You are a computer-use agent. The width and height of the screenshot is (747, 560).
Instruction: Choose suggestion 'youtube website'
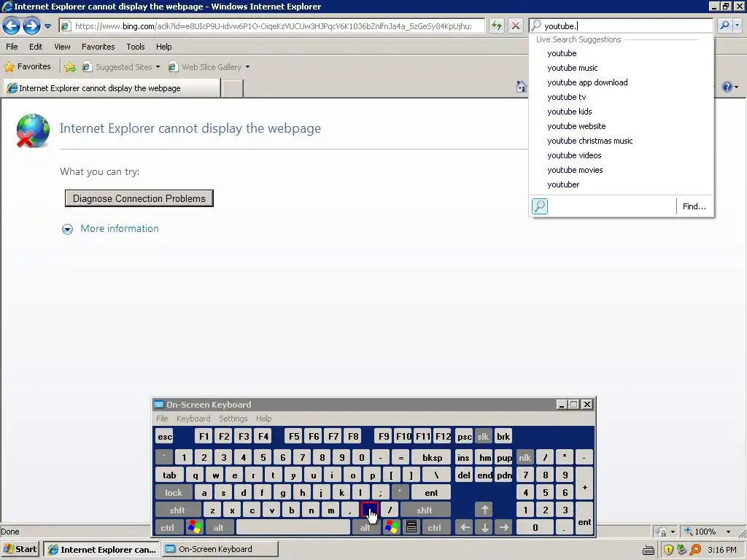pyautogui.click(x=576, y=126)
